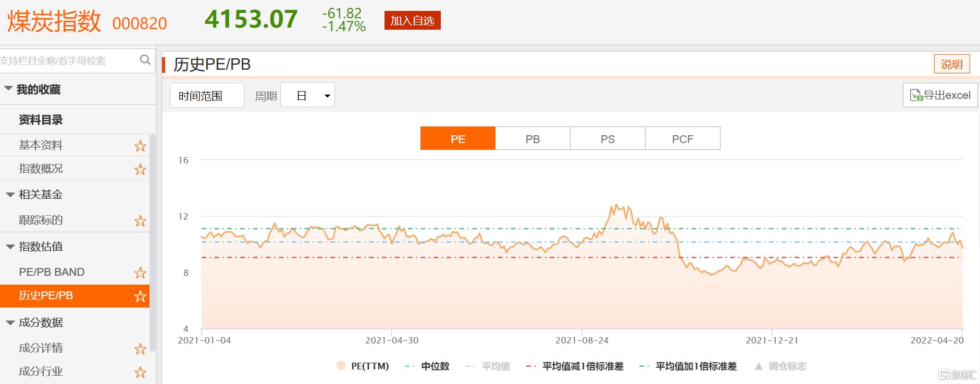Switch to the PS tab

click(607, 138)
